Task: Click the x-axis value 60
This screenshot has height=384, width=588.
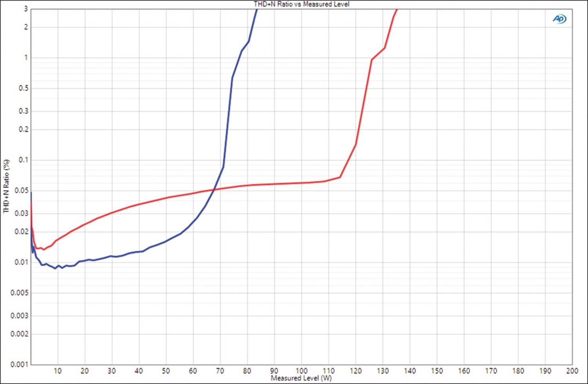Action: (x=193, y=371)
